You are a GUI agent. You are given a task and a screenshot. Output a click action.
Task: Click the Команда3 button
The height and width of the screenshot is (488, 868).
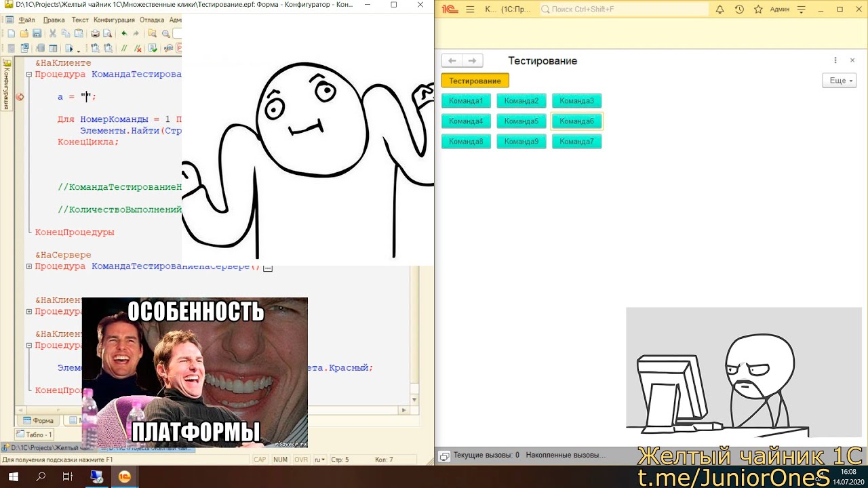(577, 101)
